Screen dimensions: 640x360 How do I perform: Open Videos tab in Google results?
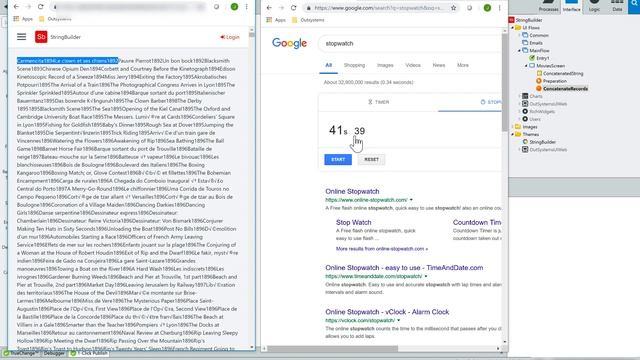coord(413,65)
